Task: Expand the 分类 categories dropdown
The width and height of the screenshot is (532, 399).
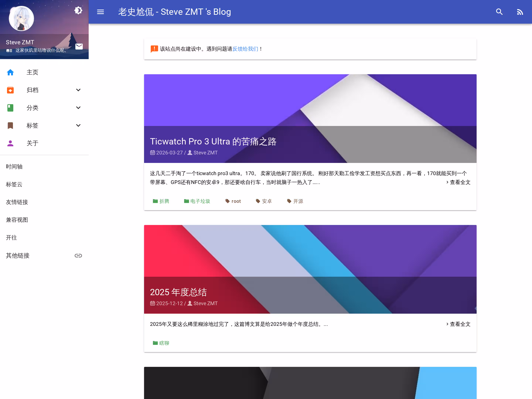Action: (78, 108)
